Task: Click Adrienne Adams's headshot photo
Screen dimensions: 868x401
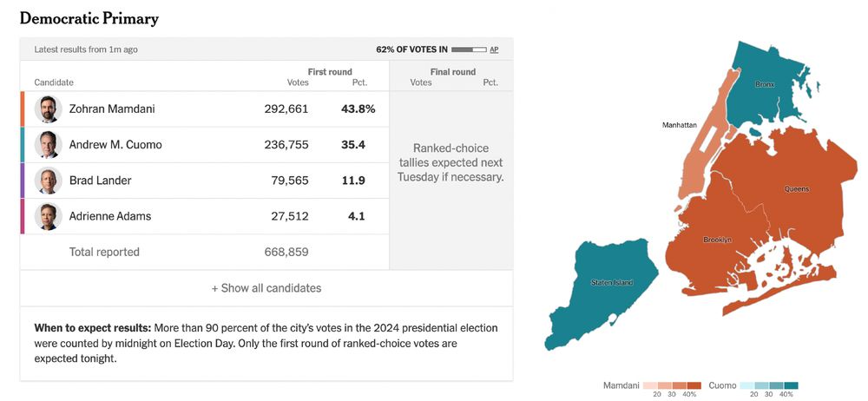Action: (47, 216)
